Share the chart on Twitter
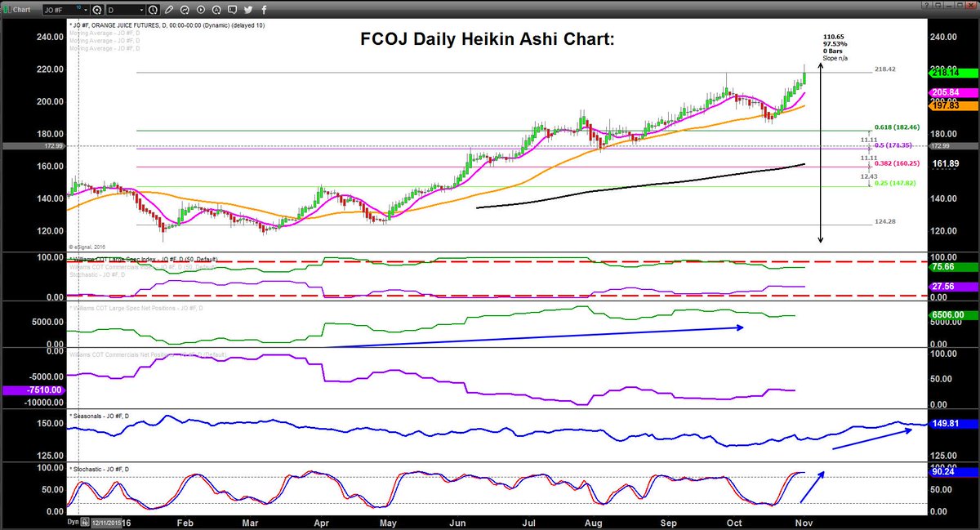980x530 pixels. coord(248,10)
